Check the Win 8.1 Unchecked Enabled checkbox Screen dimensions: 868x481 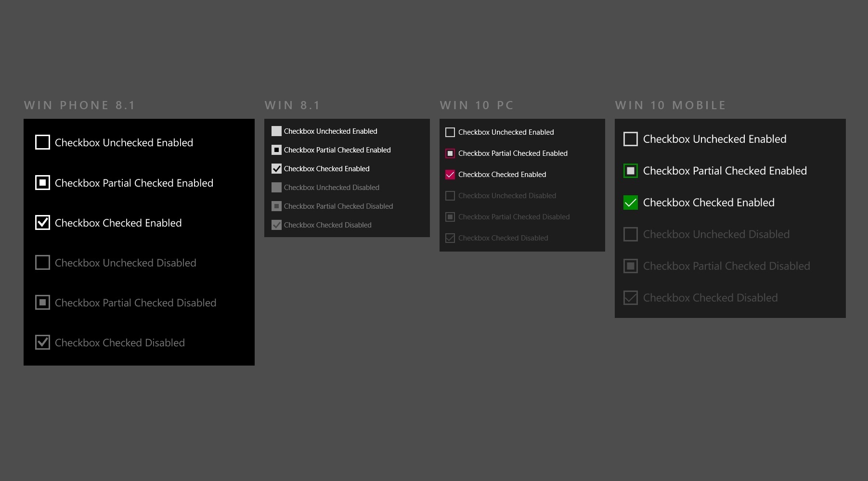tap(276, 131)
